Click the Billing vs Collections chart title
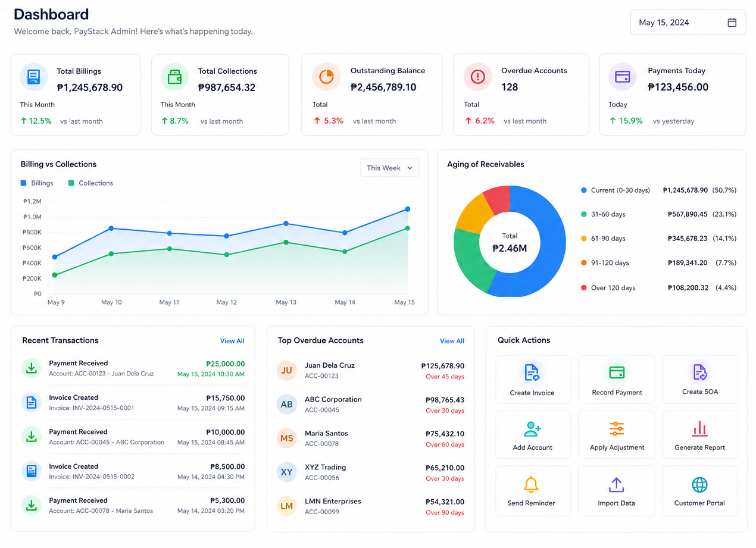Viewport: 756px width, 548px height. pos(58,164)
